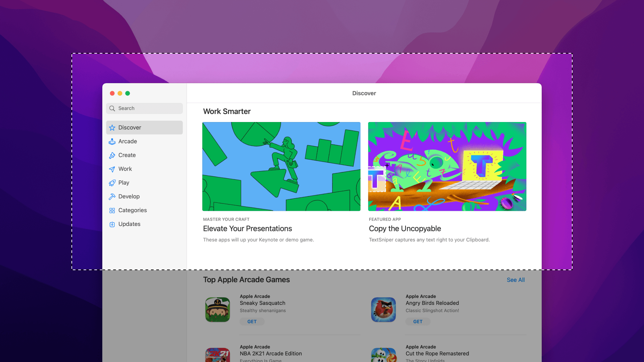
Task: Click See All for Arcade Games
Action: tap(516, 280)
